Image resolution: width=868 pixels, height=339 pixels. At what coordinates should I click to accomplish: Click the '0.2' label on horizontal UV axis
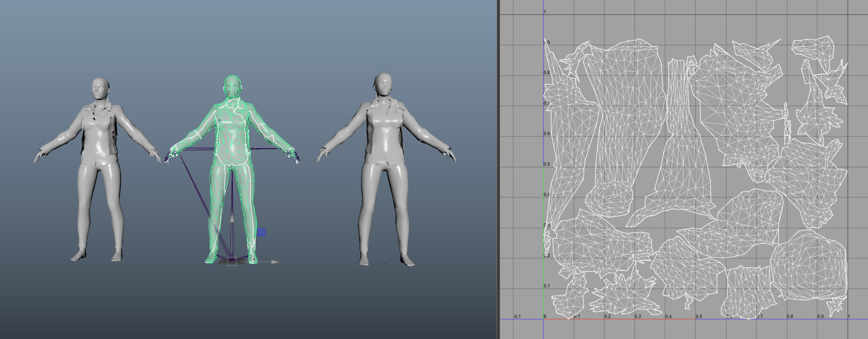point(608,316)
